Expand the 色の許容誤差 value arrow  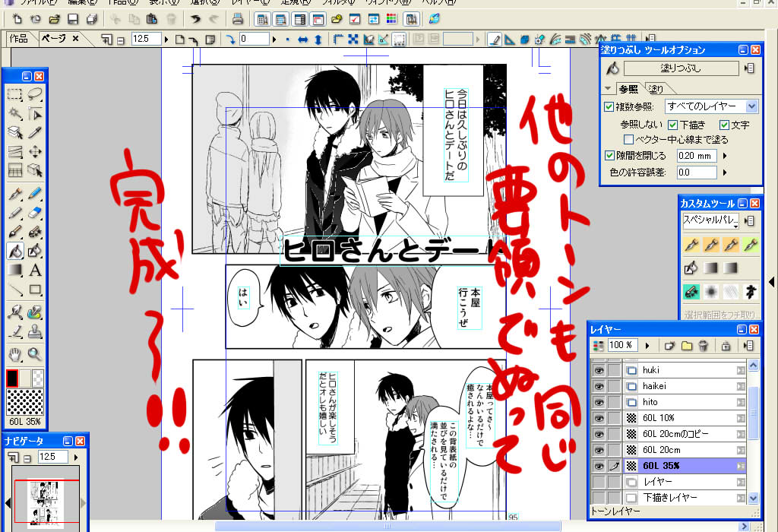tap(725, 173)
